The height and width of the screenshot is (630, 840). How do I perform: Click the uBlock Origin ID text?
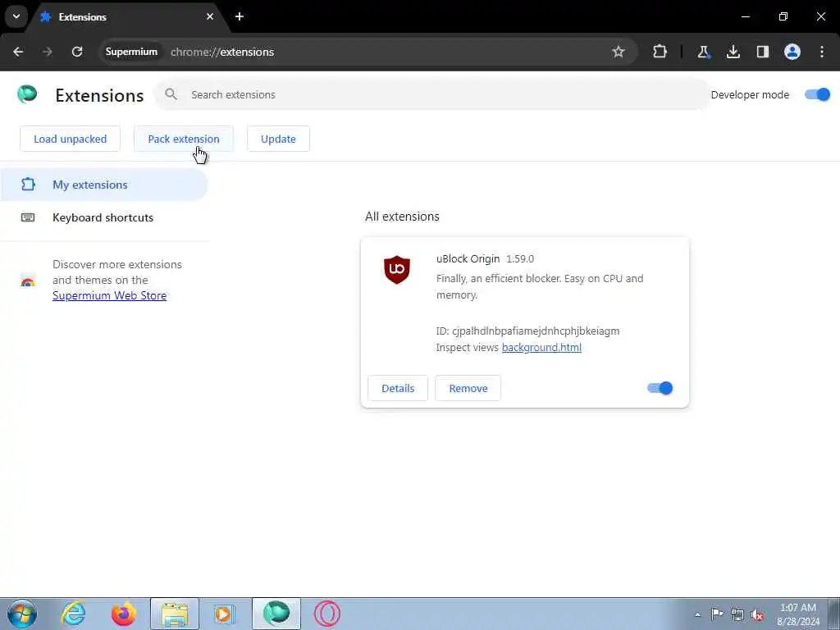(x=527, y=331)
